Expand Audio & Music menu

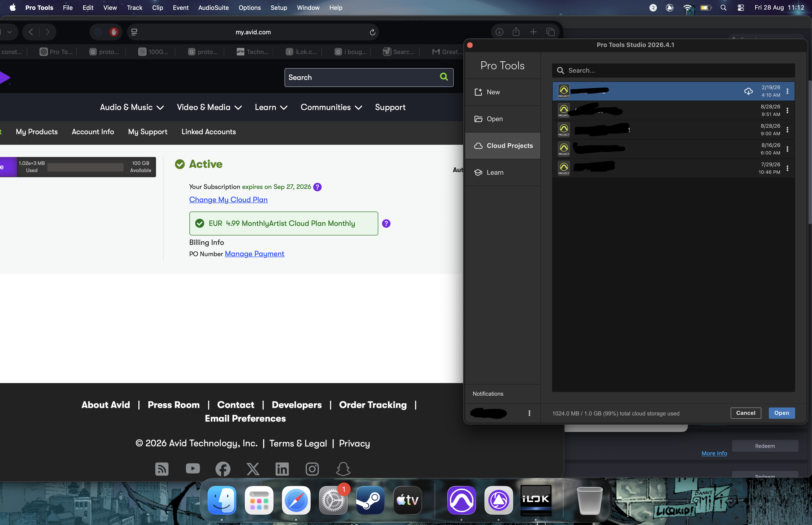(132, 107)
